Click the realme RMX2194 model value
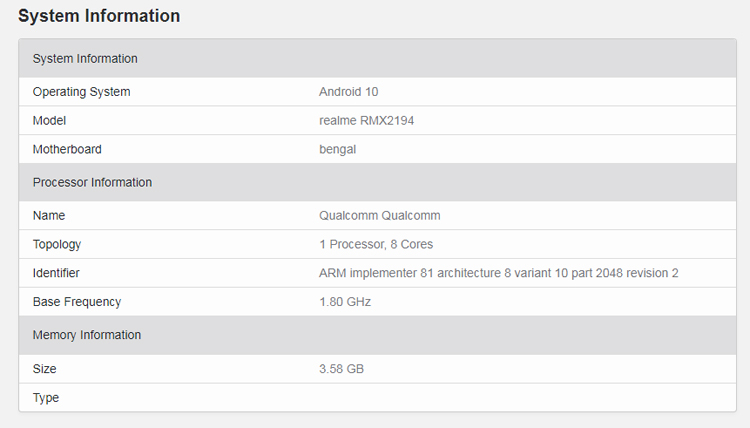Viewport: 750px width, 428px height. (x=366, y=120)
